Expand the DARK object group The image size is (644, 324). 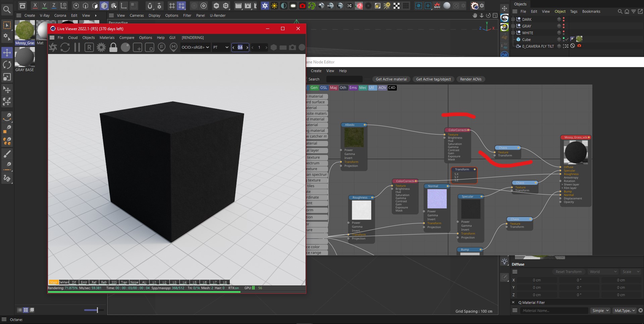(513, 19)
